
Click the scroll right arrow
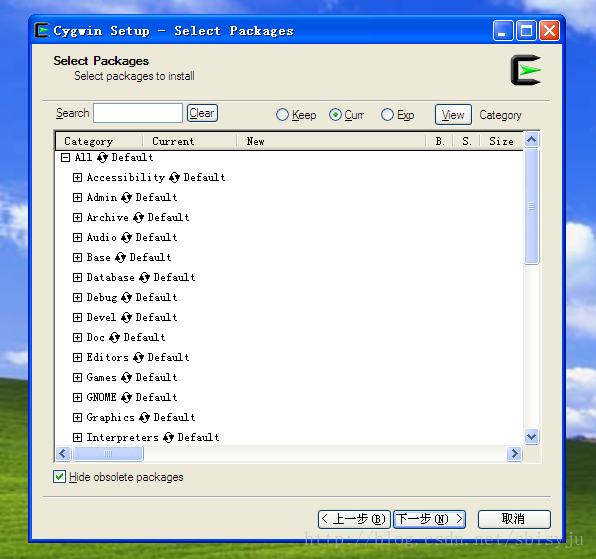click(x=515, y=453)
